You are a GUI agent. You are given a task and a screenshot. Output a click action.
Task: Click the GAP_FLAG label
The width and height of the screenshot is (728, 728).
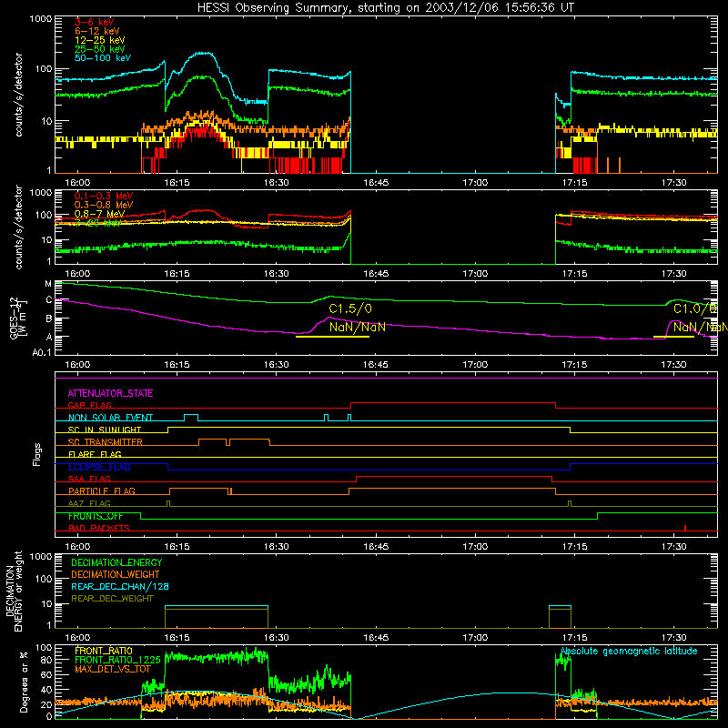[89, 405]
